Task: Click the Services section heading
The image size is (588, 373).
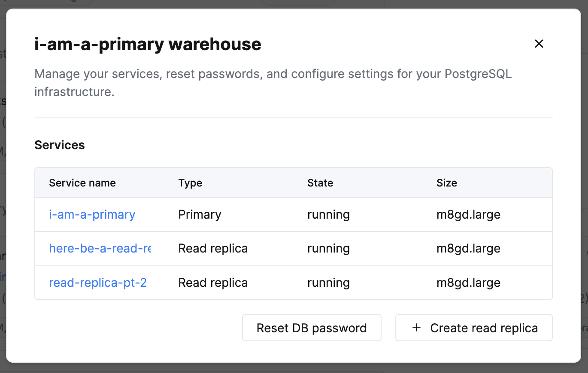Action: tap(60, 145)
